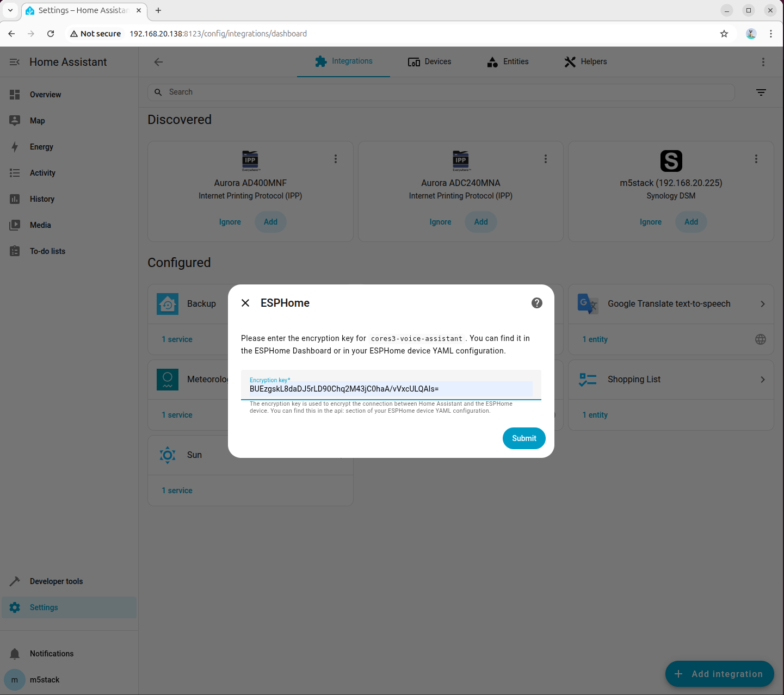This screenshot has height=695, width=784.
Task: Open Synology DSM m5stack card menu
Action: (x=756, y=159)
